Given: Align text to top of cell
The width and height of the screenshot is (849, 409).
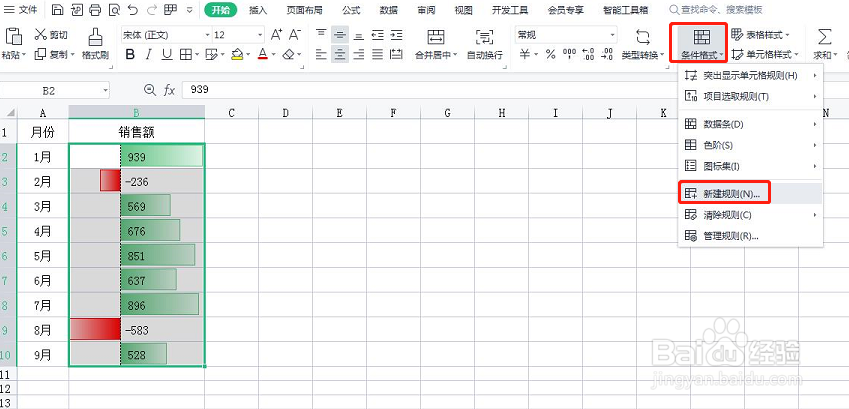Looking at the screenshot, I should click(321, 35).
